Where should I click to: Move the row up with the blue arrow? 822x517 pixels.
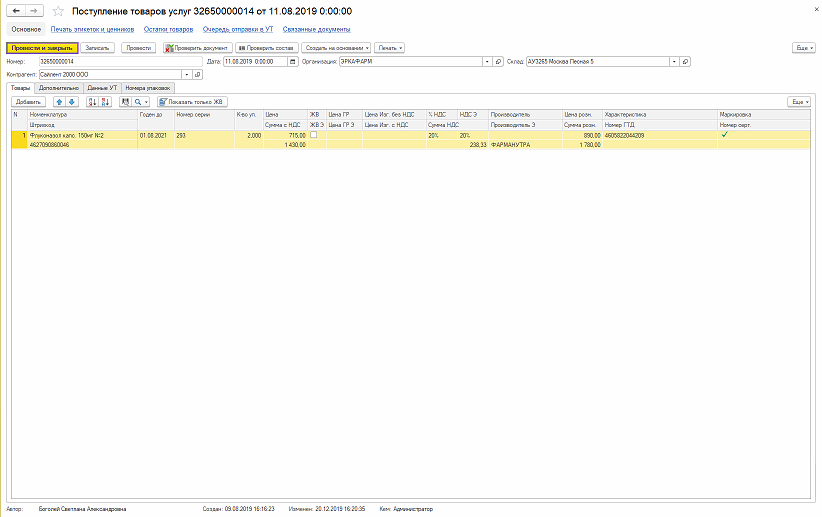(59, 102)
